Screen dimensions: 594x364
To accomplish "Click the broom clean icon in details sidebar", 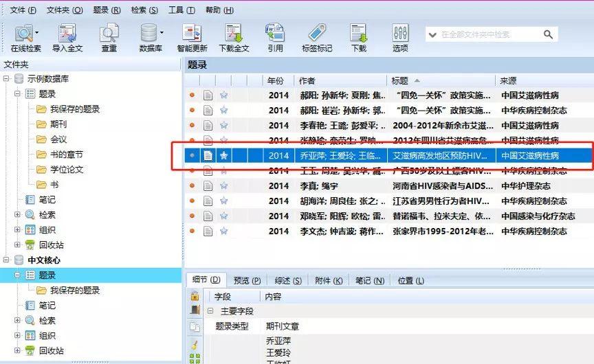I will (x=195, y=344).
